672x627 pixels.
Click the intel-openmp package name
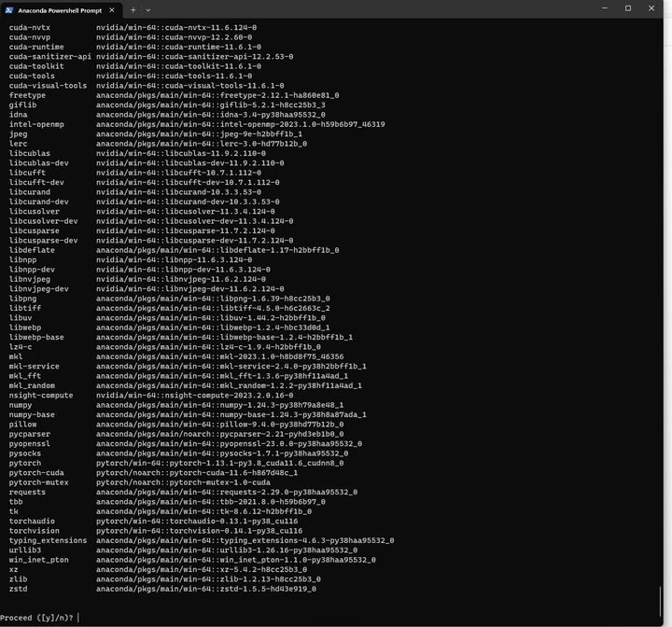point(36,124)
